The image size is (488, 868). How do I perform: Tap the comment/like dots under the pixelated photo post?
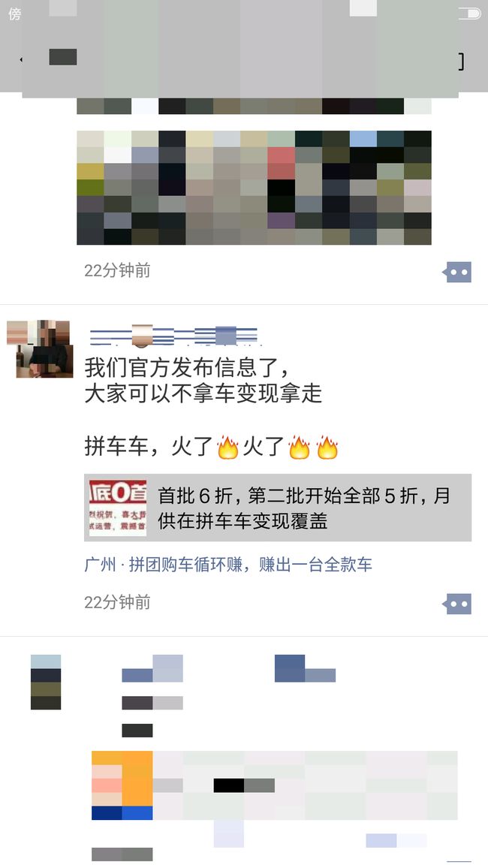457,272
